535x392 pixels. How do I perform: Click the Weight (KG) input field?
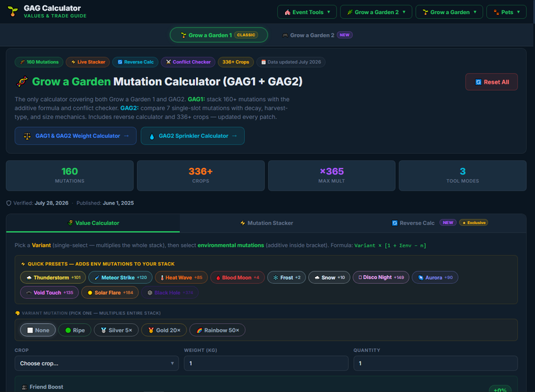click(266, 363)
